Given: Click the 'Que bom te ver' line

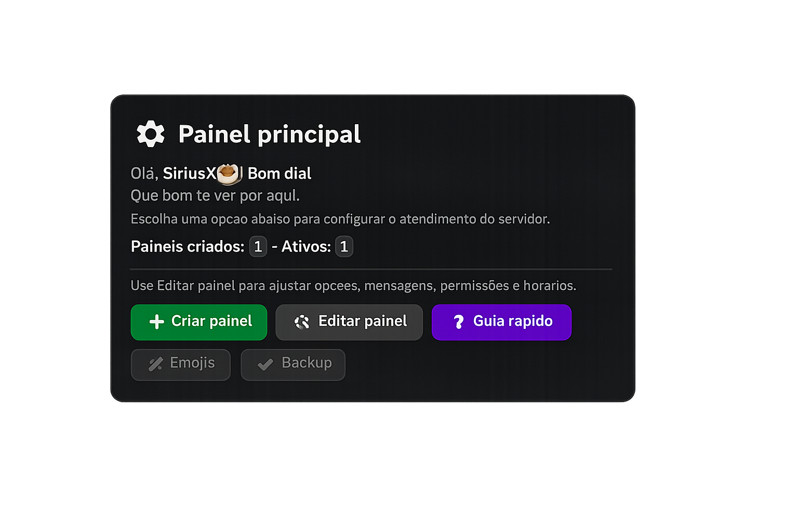Looking at the screenshot, I should (x=215, y=196).
